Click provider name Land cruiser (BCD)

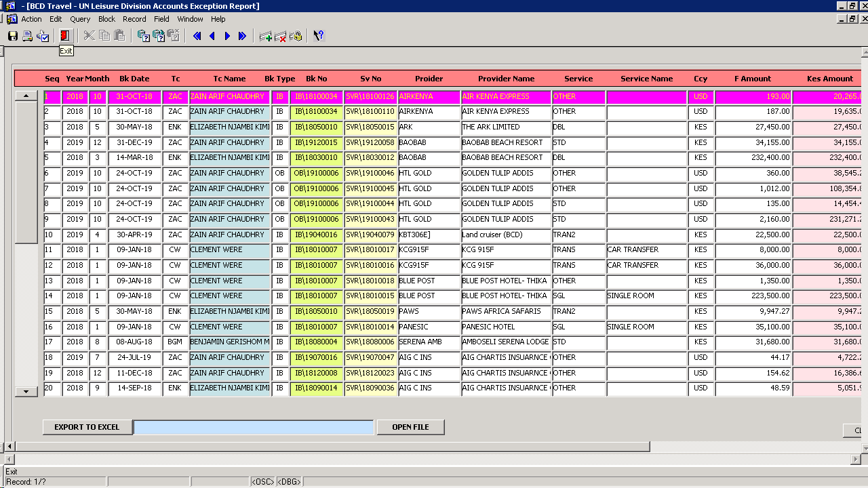point(506,235)
